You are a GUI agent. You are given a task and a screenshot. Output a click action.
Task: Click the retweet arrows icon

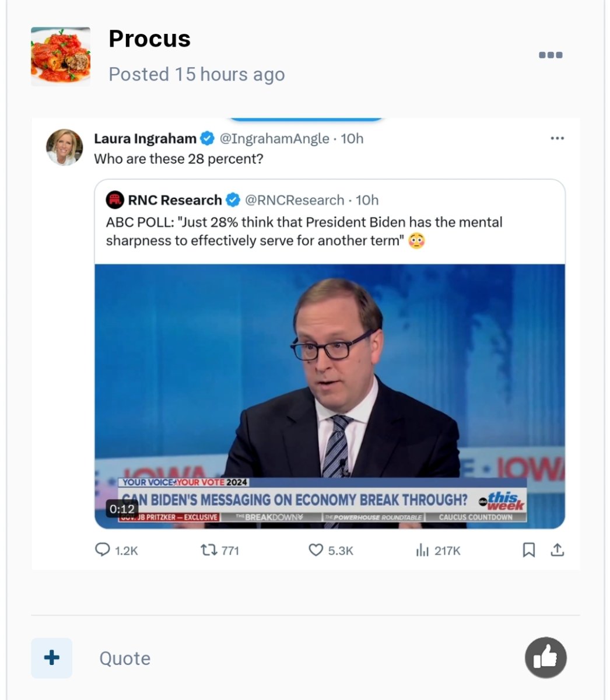pos(208,549)
